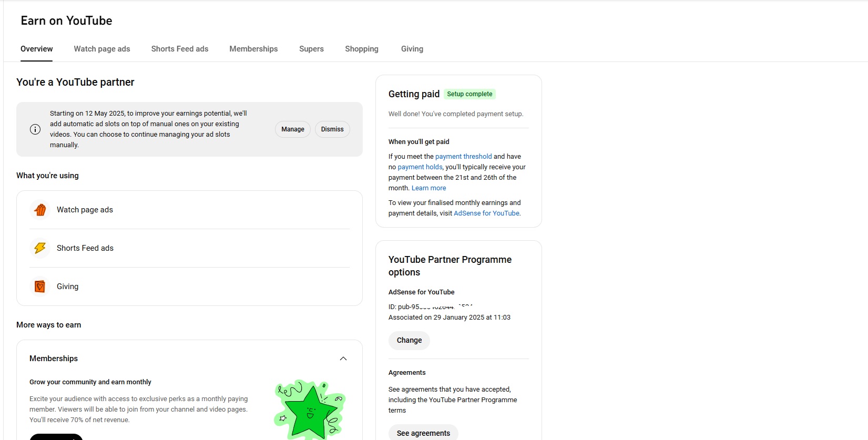Open the Overview tab

[37, 49]
